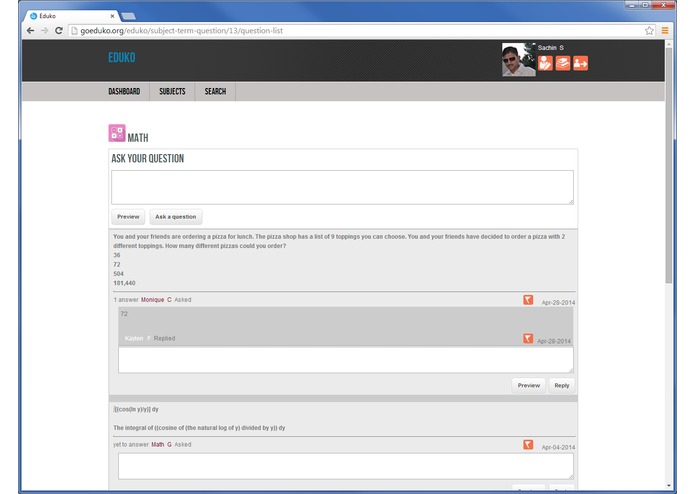
Task: Click the orange books icon in header
Action: click(563, 63)
